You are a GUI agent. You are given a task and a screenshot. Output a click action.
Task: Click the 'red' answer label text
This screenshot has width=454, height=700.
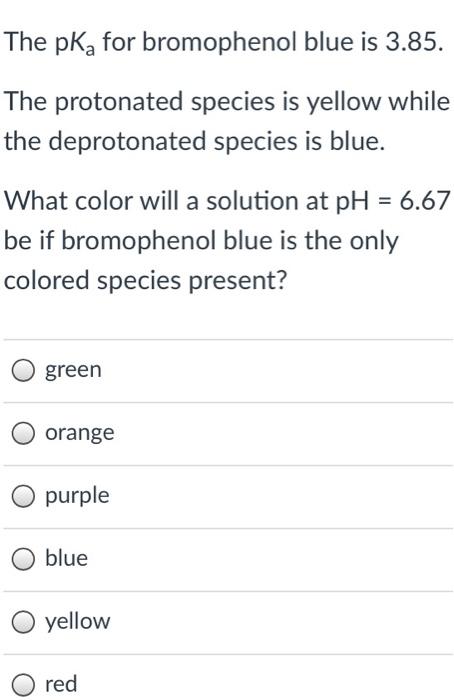coord(61,684)
